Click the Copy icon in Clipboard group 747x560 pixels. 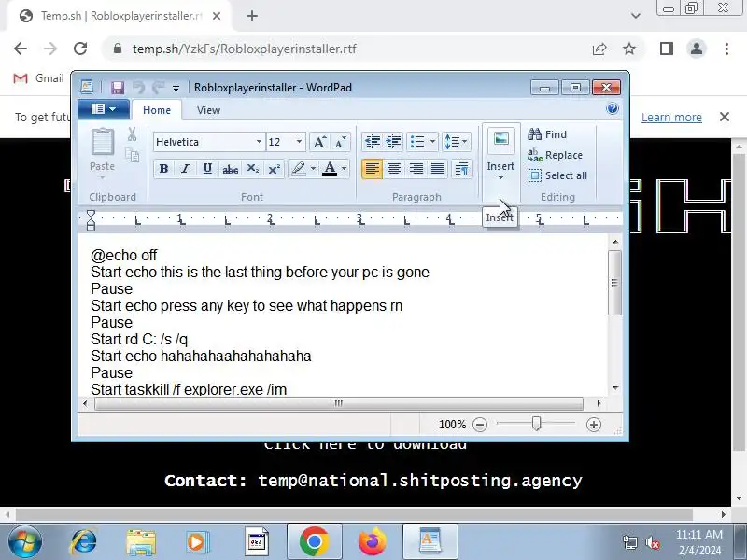pyautogui.click(x=132, y=155)
